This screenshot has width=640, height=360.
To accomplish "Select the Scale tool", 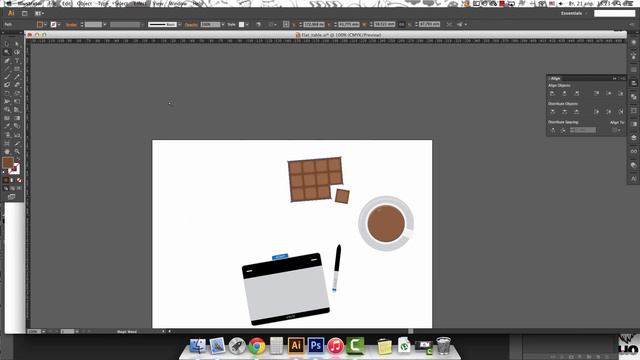I will [x=17, y=93].
